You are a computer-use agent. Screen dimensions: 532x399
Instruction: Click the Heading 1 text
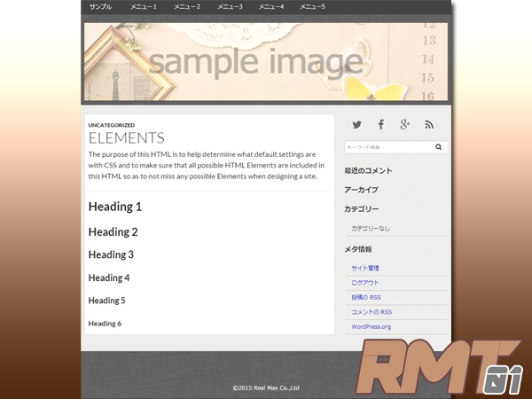115,207
